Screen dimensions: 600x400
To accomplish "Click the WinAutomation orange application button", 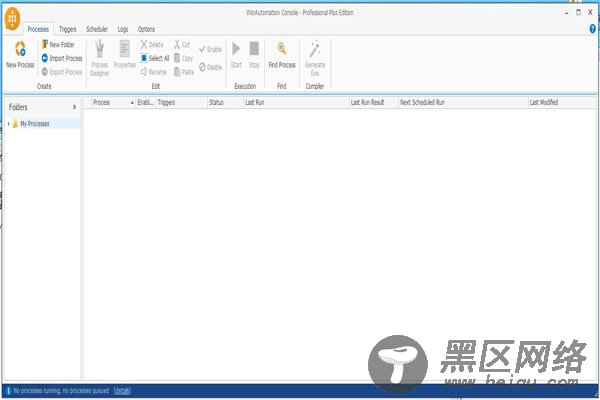I will (12, 18).
